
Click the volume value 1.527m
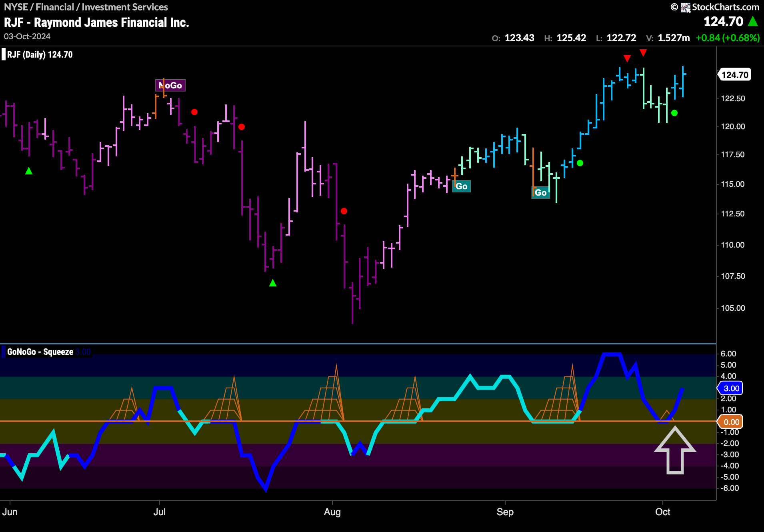[674, 38]
